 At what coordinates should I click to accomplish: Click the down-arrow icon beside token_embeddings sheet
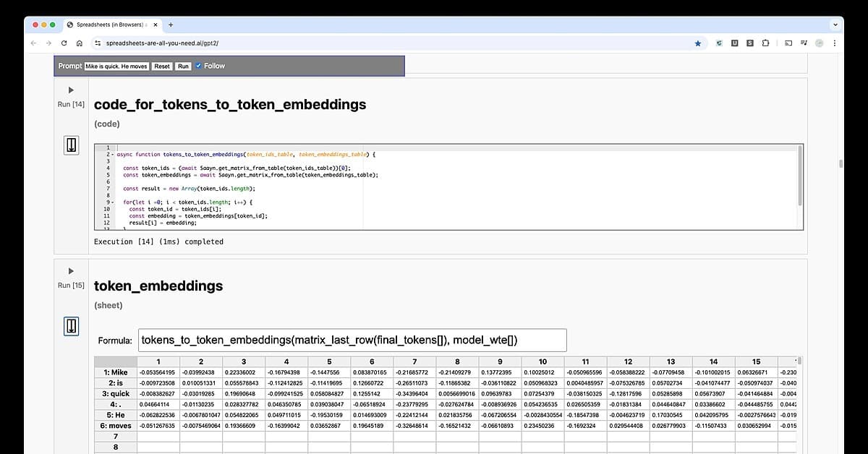pyautogui.click(x=71, y=327)
